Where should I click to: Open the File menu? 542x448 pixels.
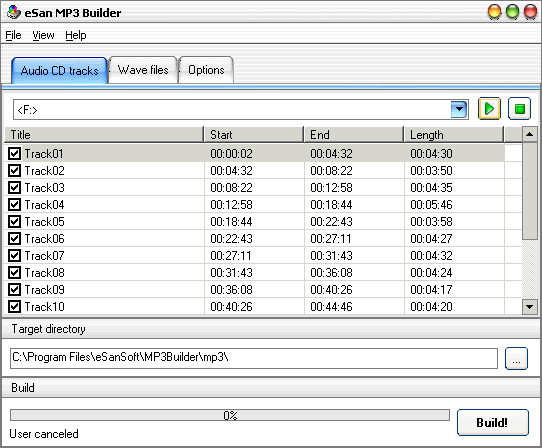[13, 35]
